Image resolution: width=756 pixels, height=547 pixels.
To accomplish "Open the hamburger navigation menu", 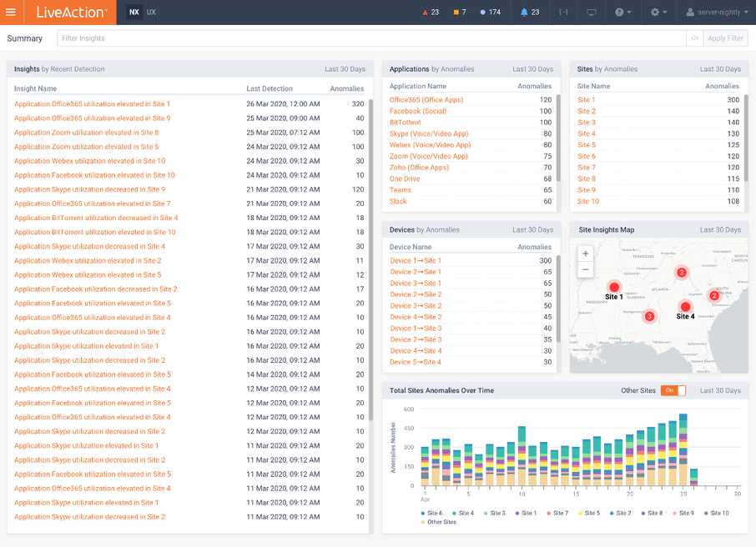I will (11, 12).
